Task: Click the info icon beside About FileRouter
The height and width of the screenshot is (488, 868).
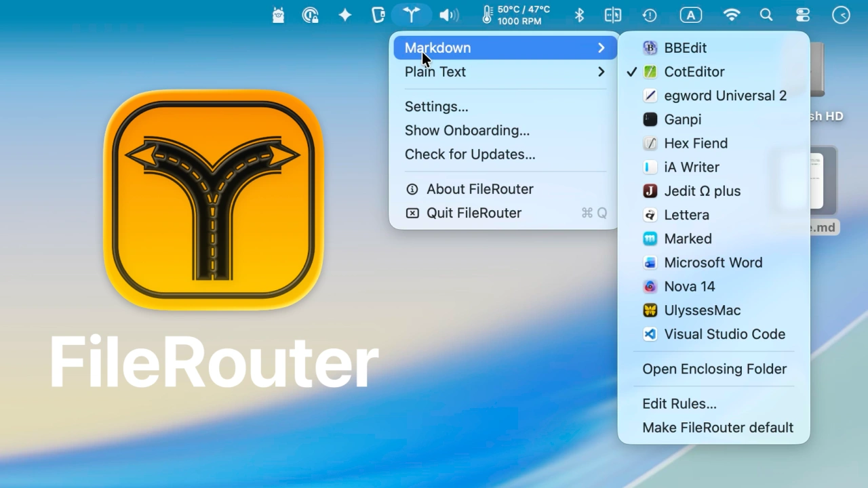Action: click(412, 189)
